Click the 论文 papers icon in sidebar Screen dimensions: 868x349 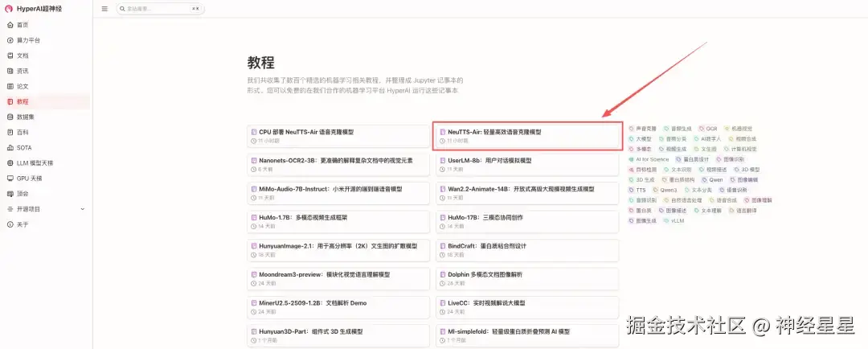click(x=10, y=86)
